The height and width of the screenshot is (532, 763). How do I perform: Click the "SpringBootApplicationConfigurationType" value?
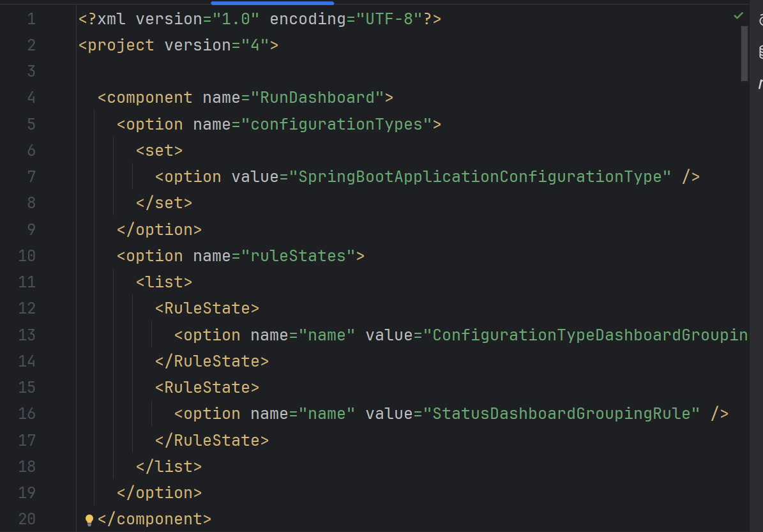(x=485, y=177)
